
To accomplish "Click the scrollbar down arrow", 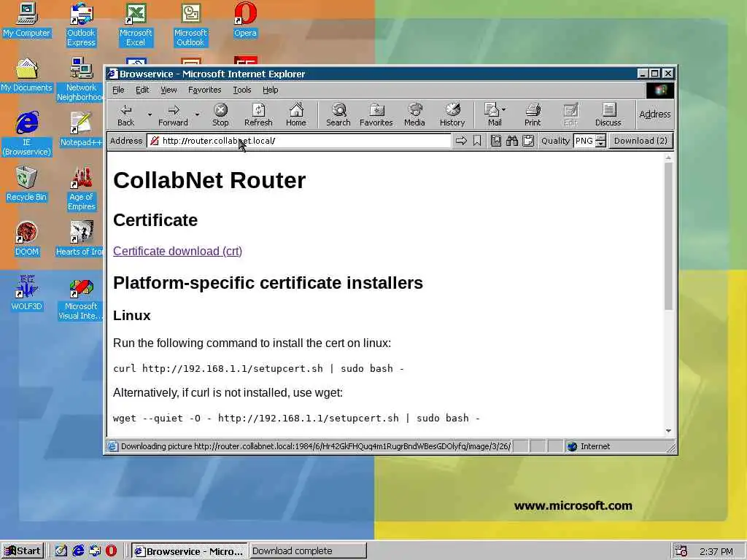I will [668, 430].
